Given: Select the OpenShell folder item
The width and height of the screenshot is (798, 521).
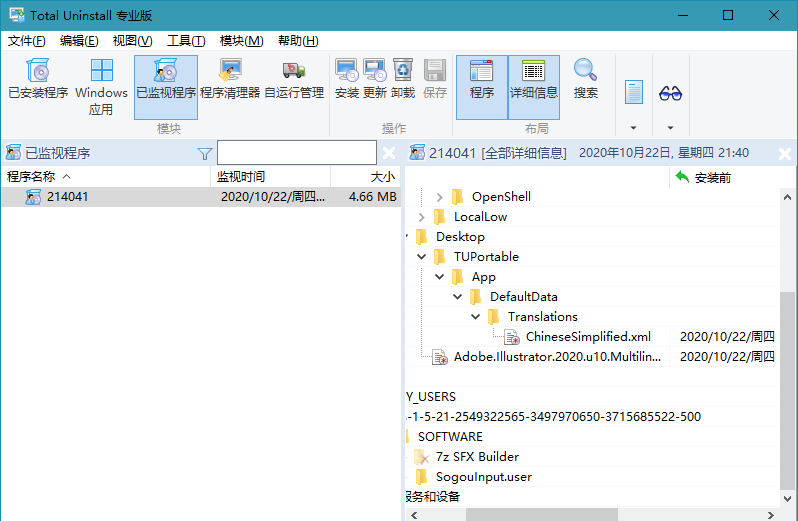Looking at the screenshot, I should pyautogui.click(x=501, y=197).
